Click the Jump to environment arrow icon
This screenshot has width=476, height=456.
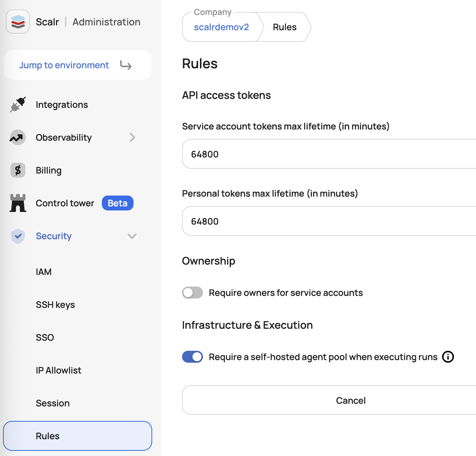click(x=126, y=65)
